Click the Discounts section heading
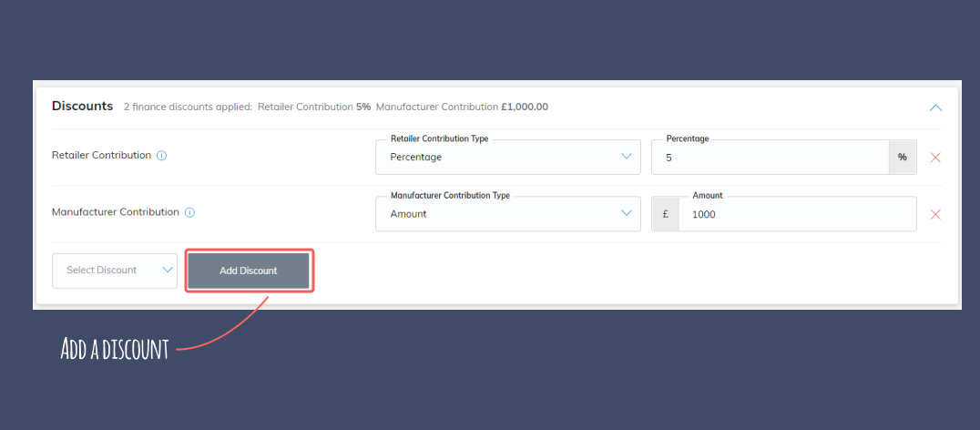 (83, 107)
